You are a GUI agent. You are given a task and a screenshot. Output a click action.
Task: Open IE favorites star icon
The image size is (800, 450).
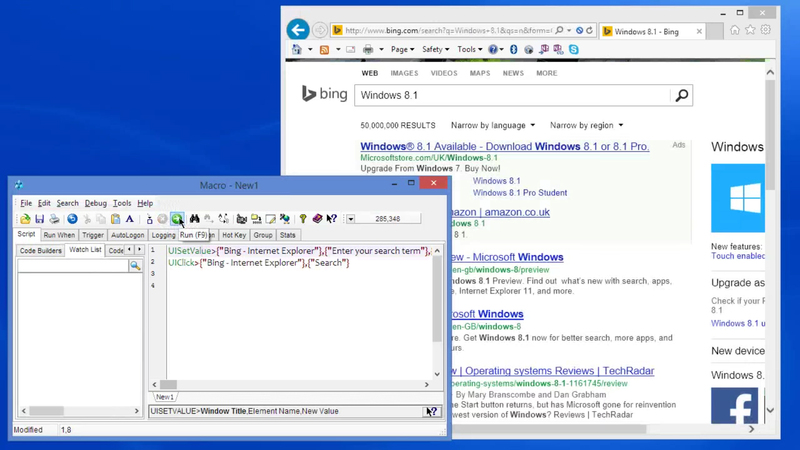(750, 30)
